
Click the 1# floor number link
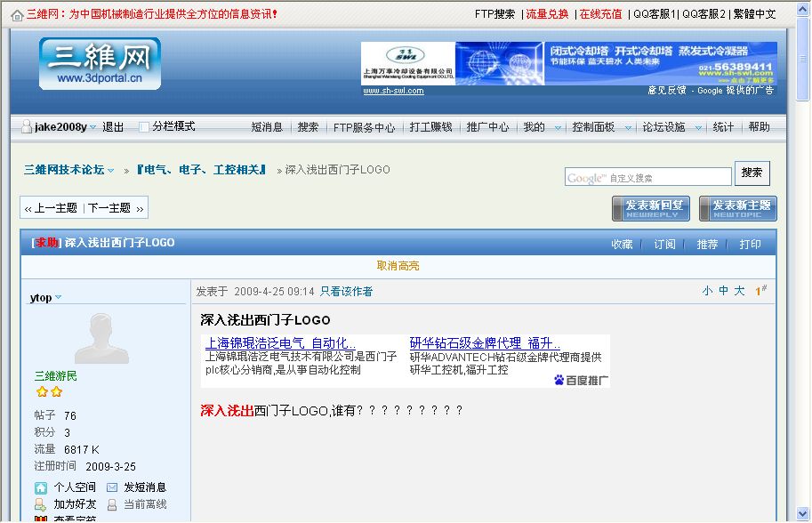point(760,291)
